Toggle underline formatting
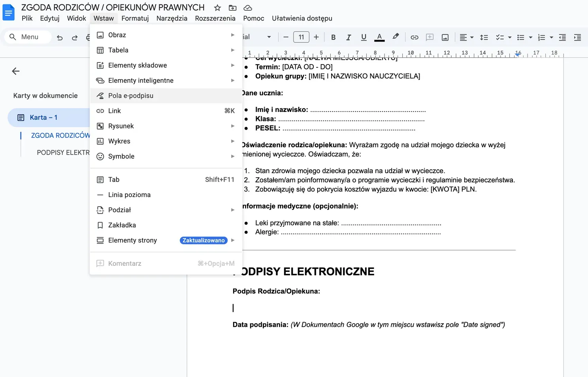The height and width of the screenshot is (377, 588). point(364,37)
